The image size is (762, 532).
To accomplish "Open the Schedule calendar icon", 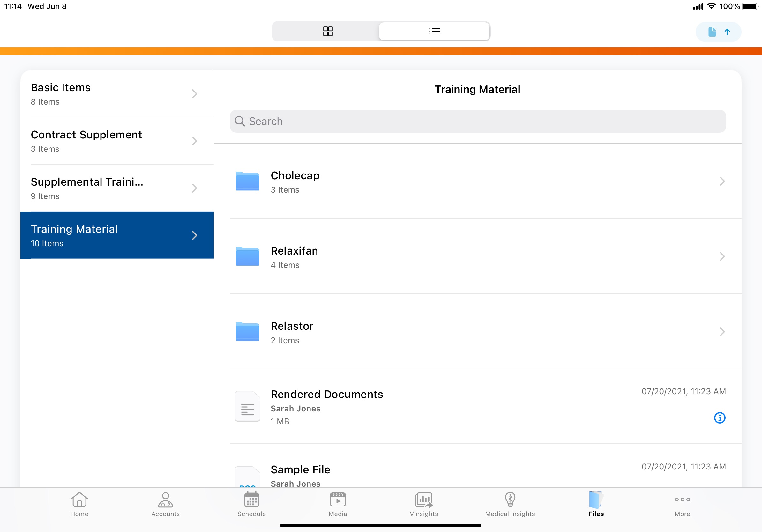I will [x=251, y=499].
